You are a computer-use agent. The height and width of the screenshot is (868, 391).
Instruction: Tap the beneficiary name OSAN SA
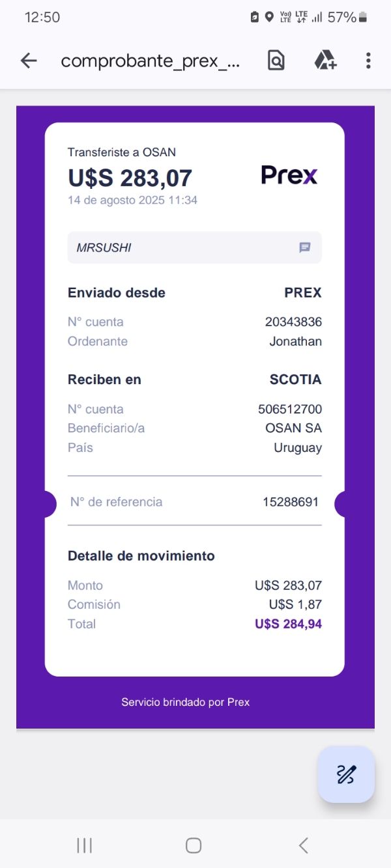click(293, 428)
